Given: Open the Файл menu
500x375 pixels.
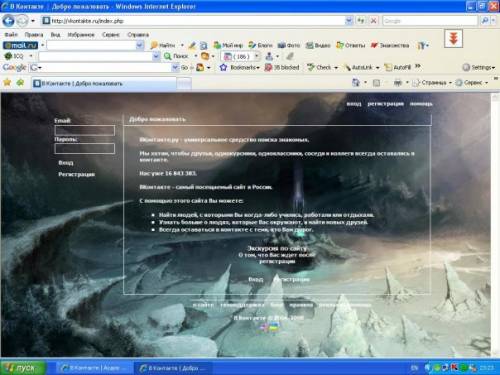Looking at the screenshot, I should 11,35.
